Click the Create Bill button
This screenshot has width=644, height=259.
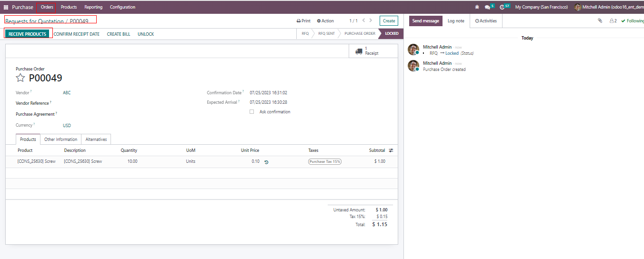[118, 34]
